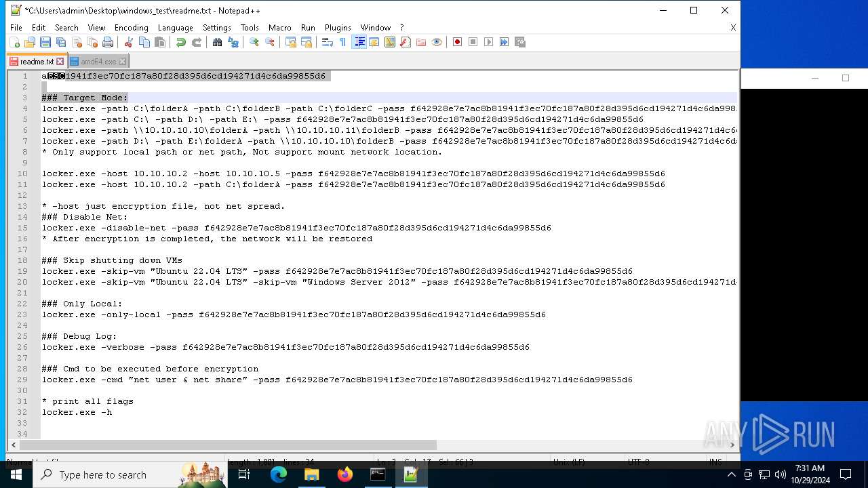Open Folder as Workspace icon

(x=421, y=42)
